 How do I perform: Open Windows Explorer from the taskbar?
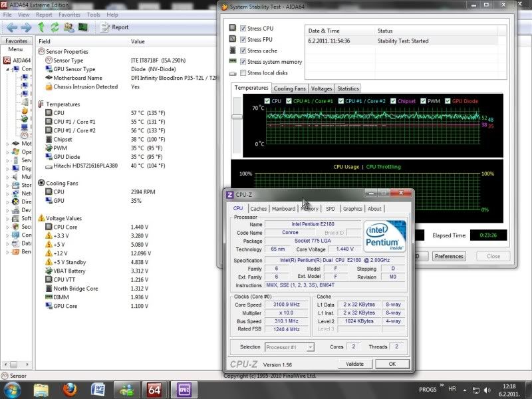[41, 390]
